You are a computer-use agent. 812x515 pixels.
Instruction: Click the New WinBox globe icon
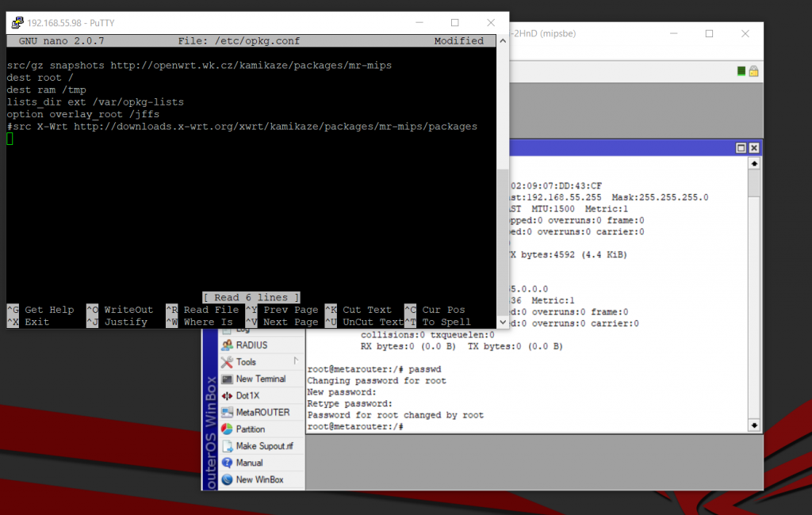pyautogui.click(x=227, y=480)
